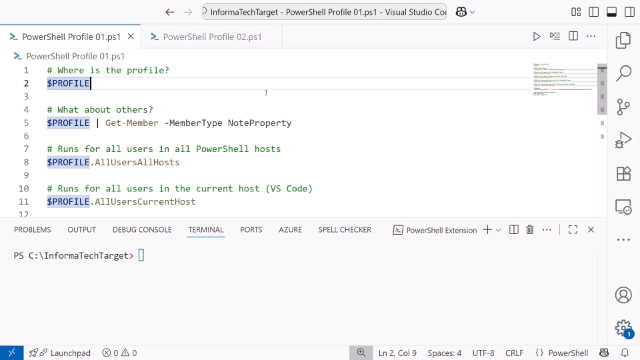Open the Search view icon
This screenshot has height=360, width=640.
point(623,73)
